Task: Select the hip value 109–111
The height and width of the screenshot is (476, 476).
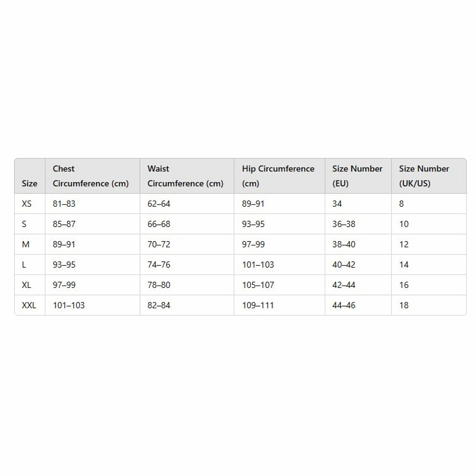Action: coord(258,305)
